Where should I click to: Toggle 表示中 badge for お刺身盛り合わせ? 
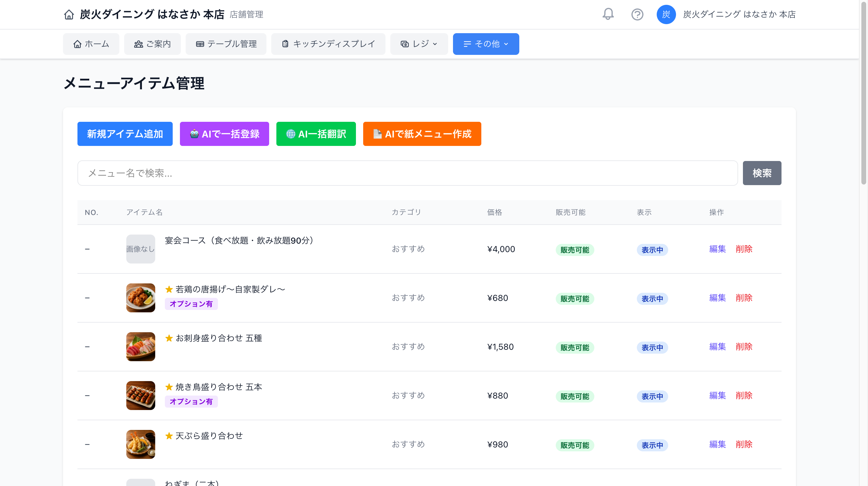(652, 348)
